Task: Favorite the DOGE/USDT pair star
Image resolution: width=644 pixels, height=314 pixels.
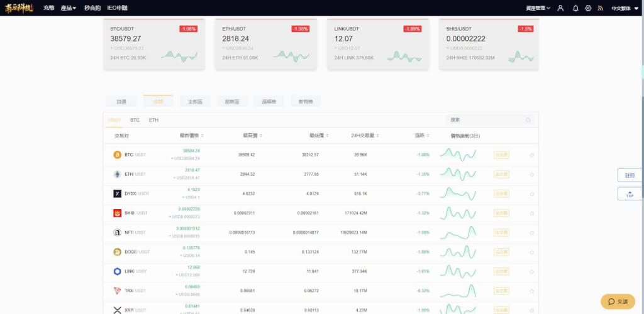Action: point(532,252)
